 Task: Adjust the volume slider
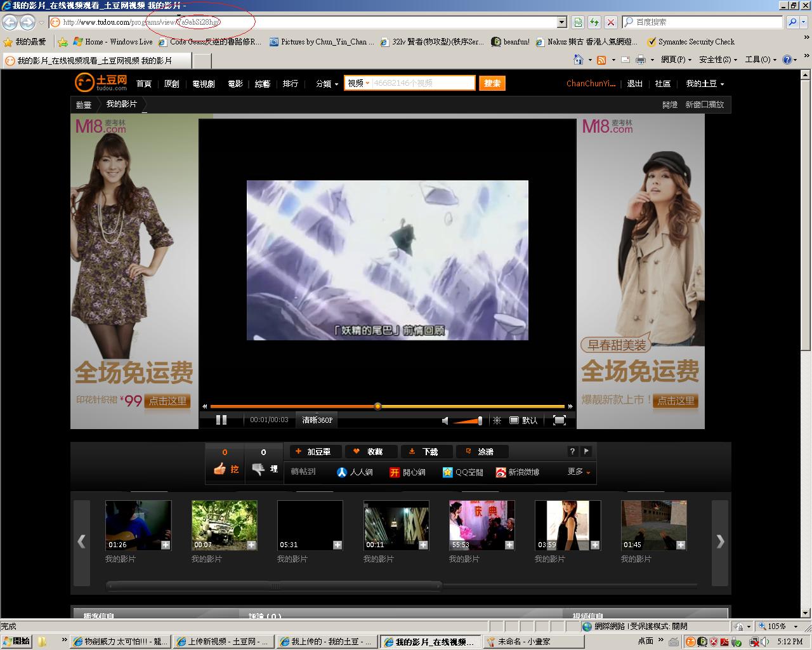(468, 420)
